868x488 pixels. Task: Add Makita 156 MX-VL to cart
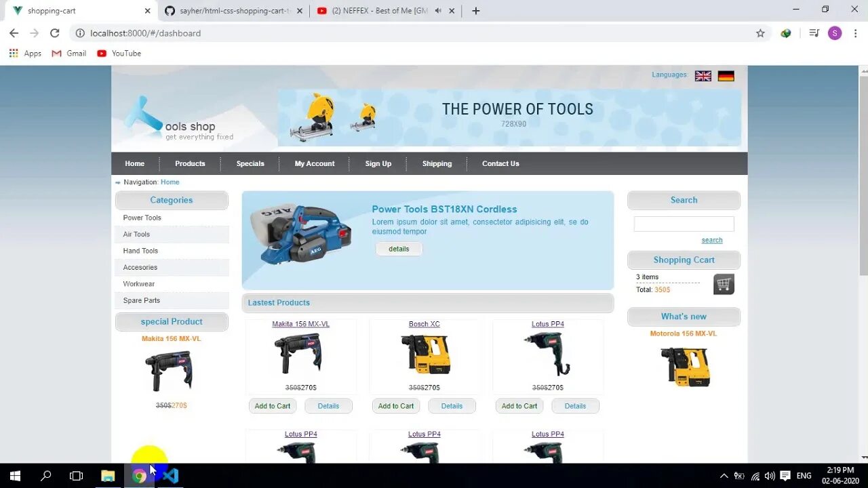tap(273, 406)
